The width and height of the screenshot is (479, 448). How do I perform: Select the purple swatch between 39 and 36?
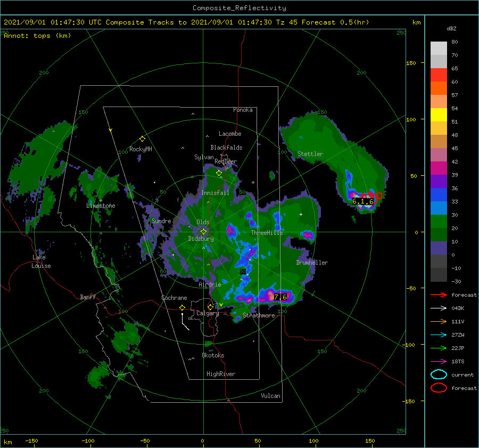[439, 181]
